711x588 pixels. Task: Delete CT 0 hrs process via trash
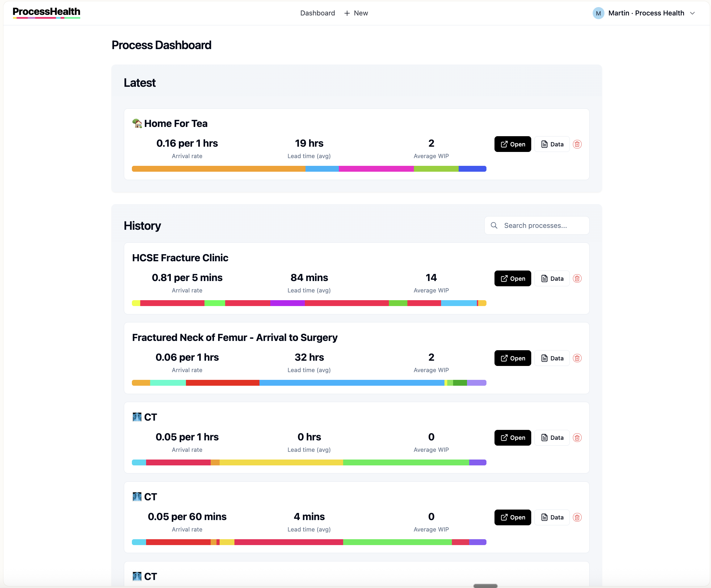tap(577, 438)
